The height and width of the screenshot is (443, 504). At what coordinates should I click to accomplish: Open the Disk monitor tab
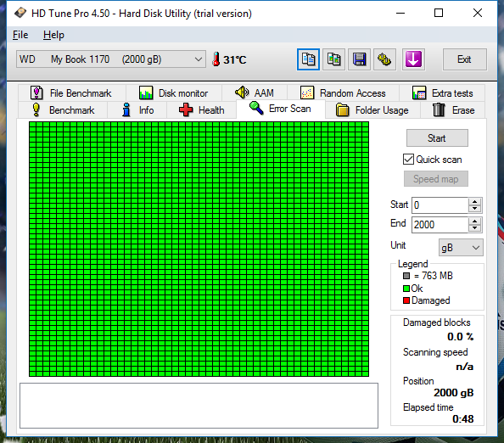click(174, 93)
